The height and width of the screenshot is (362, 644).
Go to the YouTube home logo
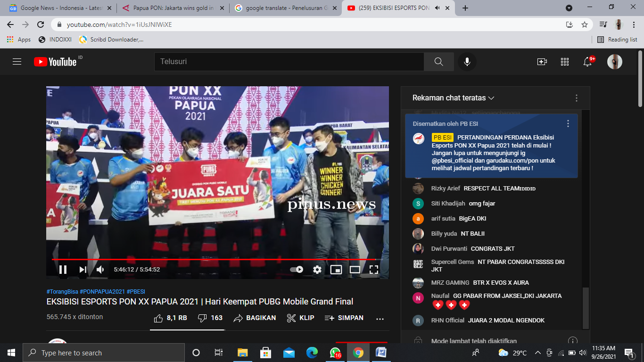tap(55, 62)
